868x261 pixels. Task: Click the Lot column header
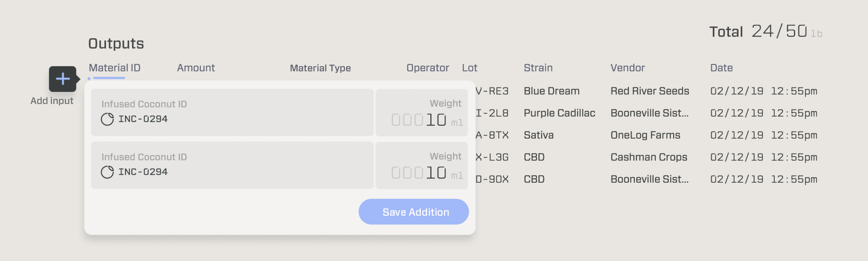click(x=470, y=68)
